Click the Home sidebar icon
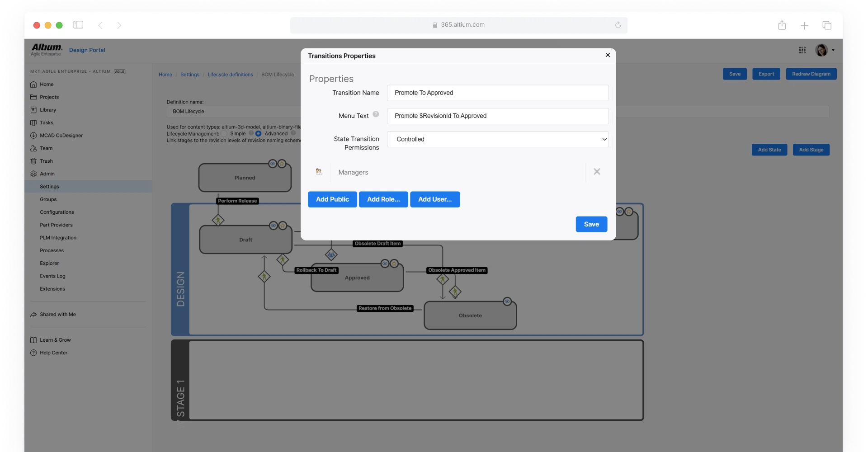868x452 pixels. [x=33, y=85]
